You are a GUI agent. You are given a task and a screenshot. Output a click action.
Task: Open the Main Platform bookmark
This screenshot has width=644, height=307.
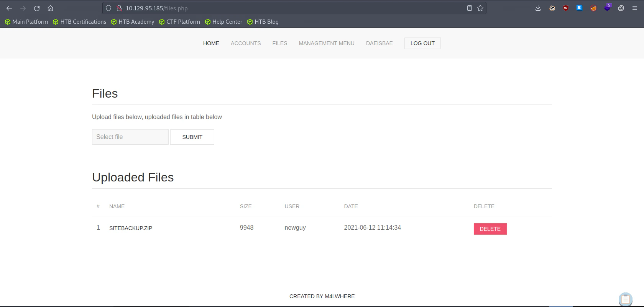coord(26,22)
